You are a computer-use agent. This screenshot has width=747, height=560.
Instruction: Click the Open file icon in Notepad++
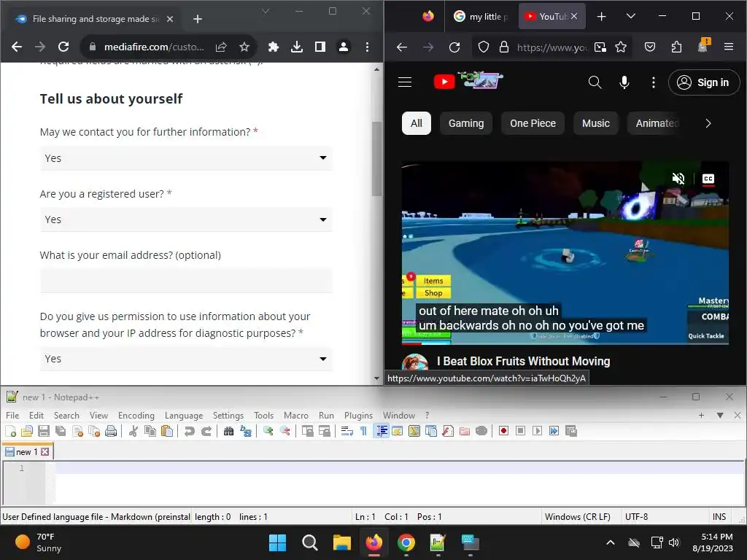click(x=27, y=432)
